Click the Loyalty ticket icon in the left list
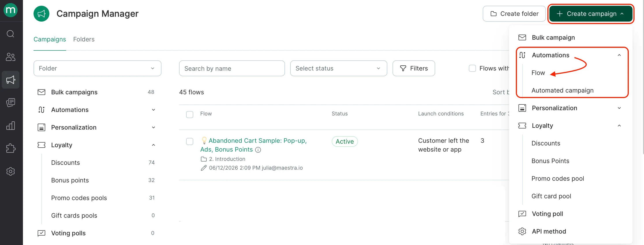 (x=41, y=145)
